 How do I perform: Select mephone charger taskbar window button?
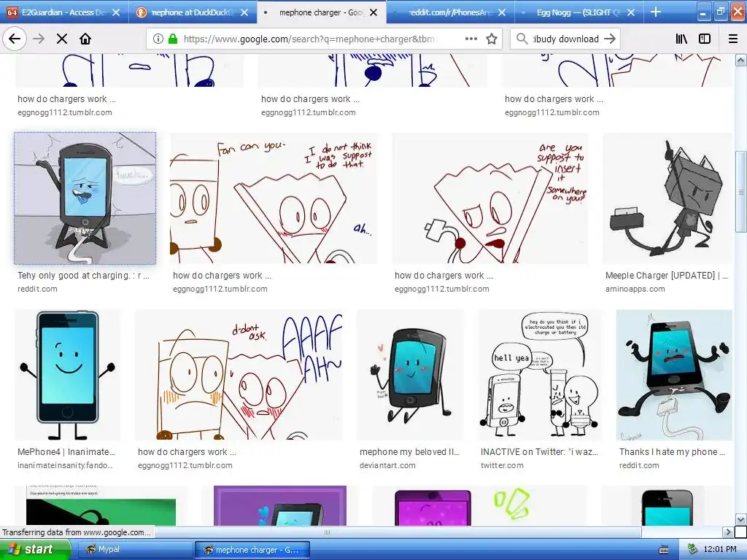point(252,550)
